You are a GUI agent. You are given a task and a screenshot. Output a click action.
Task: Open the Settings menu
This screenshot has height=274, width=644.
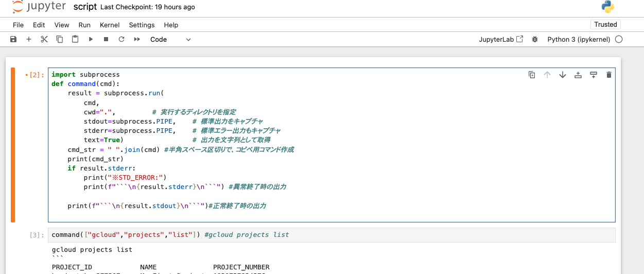click(x=142, y=25)
